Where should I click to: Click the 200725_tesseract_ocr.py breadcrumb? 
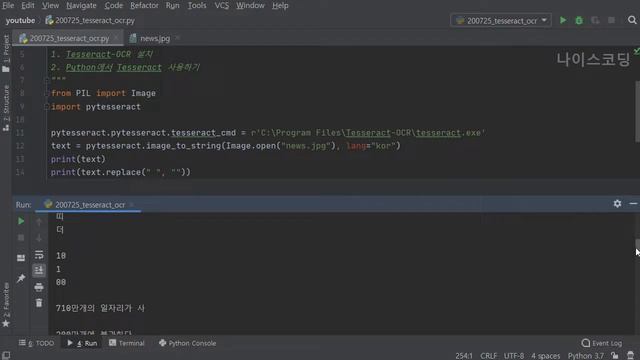(90, 20)
